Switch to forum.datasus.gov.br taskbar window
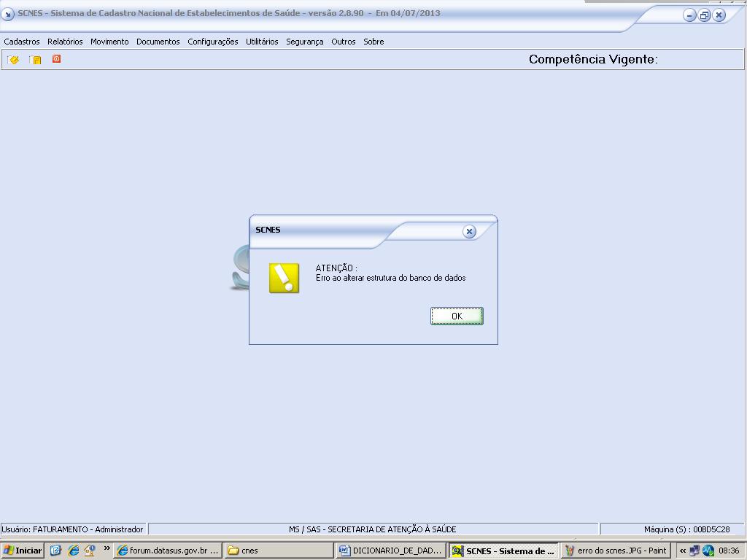Image resolution: width=747 pixels, height=560 pixels. pos(168,551)
